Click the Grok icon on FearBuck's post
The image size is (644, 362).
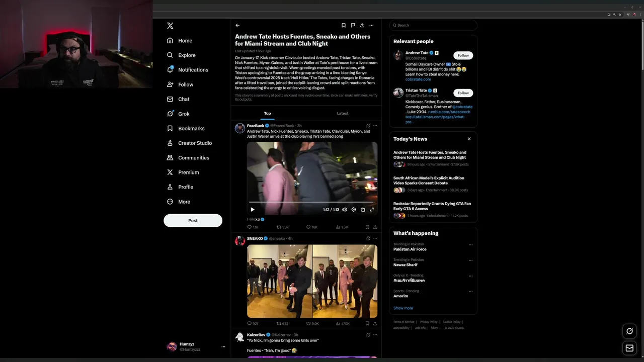pos(368,126)
